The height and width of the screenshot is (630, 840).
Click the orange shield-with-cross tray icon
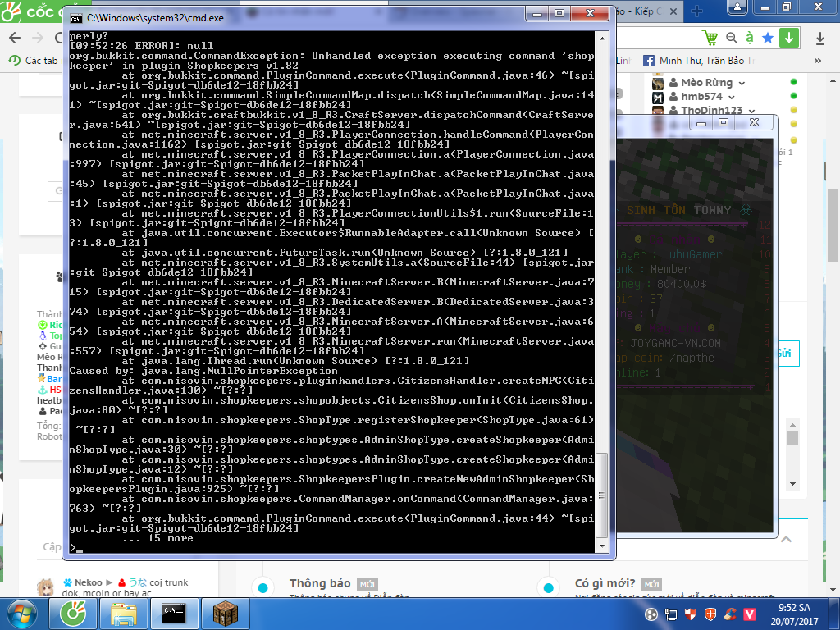click(710, 614)
